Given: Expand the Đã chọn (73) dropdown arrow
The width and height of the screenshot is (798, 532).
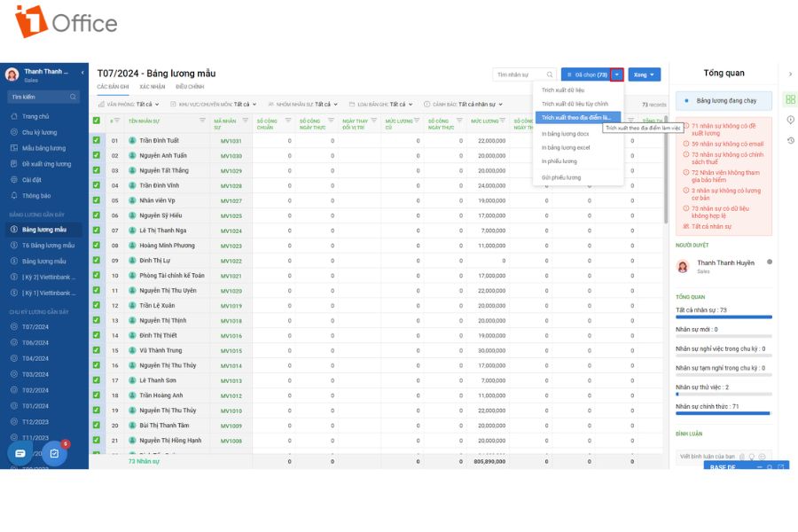Looking at the screenshot, I should (x=617, y=74).
